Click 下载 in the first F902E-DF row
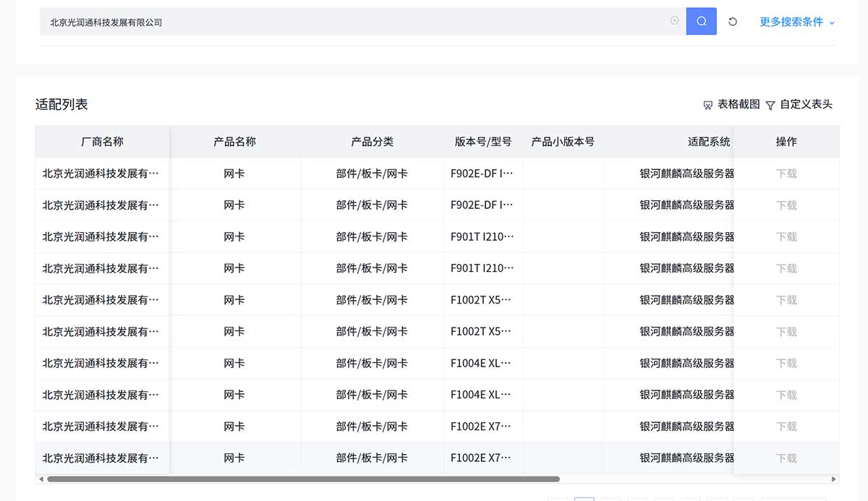Image resolution: width=868 pixels, height=501 pixels. (786, 174)
